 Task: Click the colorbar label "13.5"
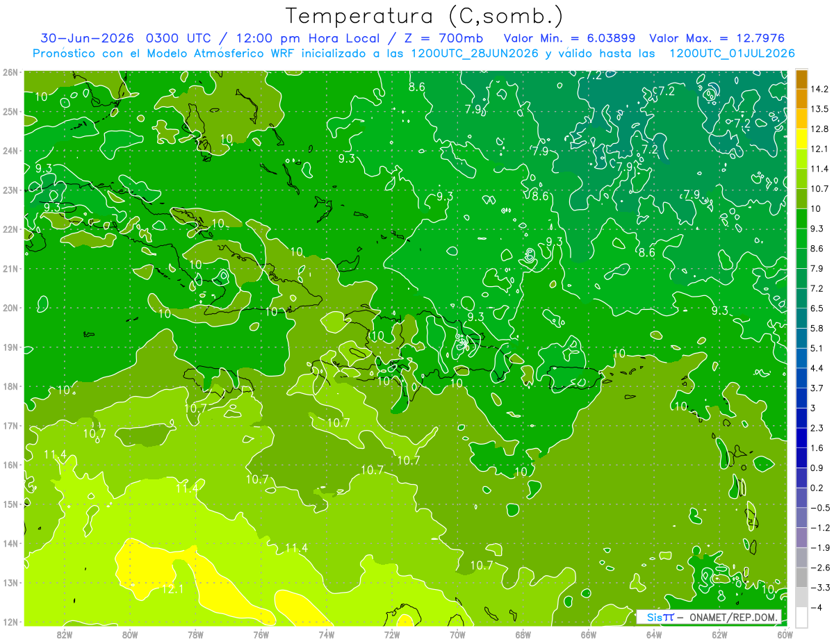pos(819,109)
